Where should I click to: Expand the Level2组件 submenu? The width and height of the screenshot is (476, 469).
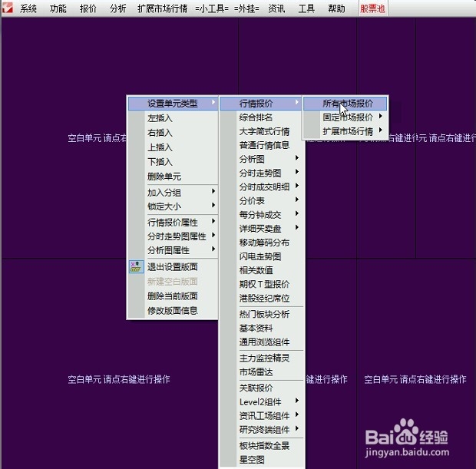262,401
